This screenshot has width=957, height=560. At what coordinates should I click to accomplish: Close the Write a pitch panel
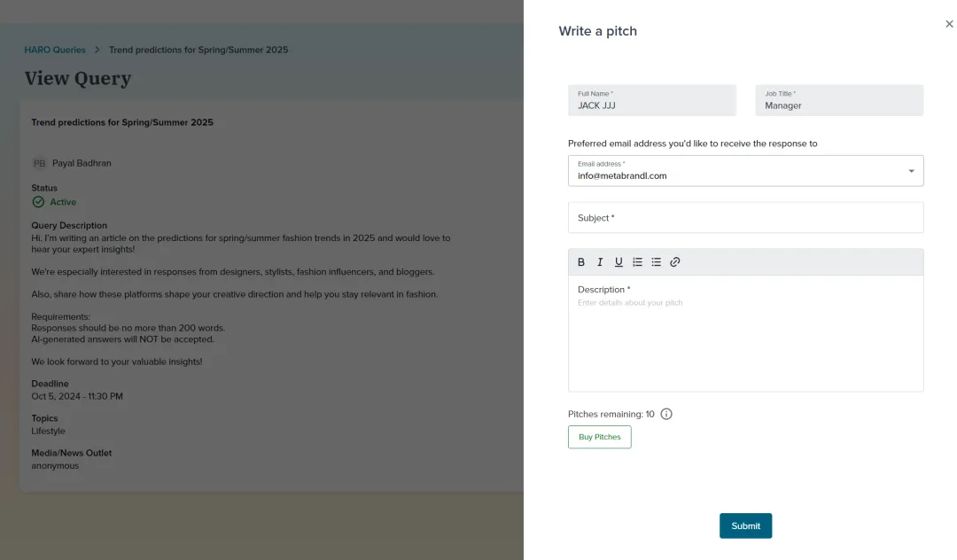[x=949, y=25]
